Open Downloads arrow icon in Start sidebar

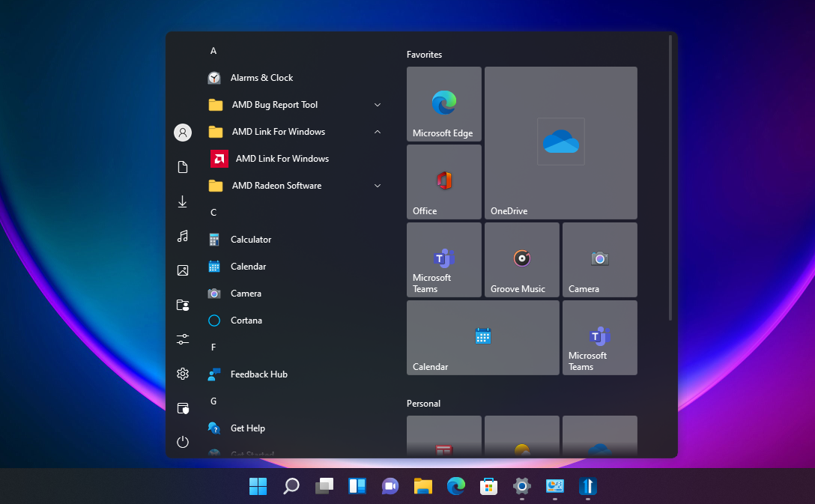click(183, 201)
